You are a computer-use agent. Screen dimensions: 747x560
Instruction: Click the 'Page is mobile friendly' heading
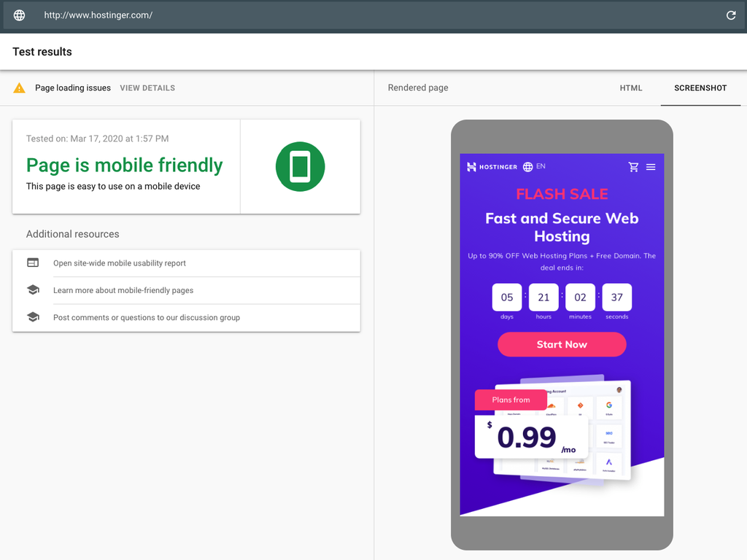[124, 166]
